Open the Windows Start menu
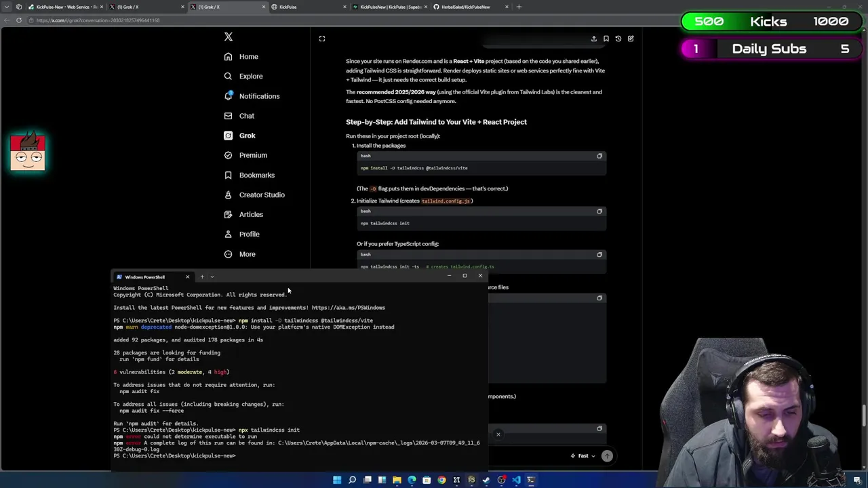 (337, 480)
